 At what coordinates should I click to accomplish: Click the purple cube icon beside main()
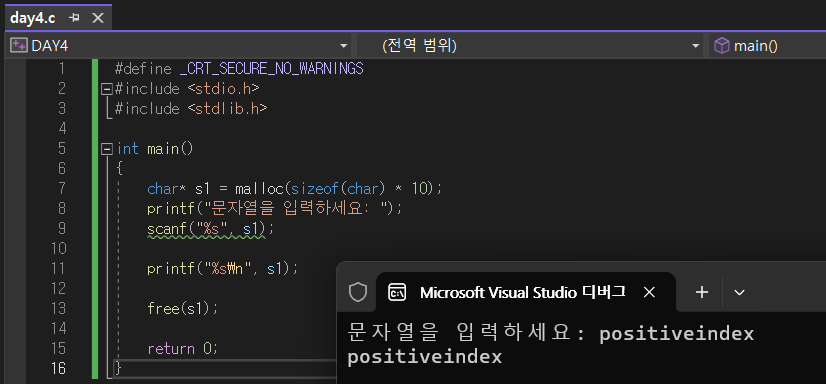722,46
